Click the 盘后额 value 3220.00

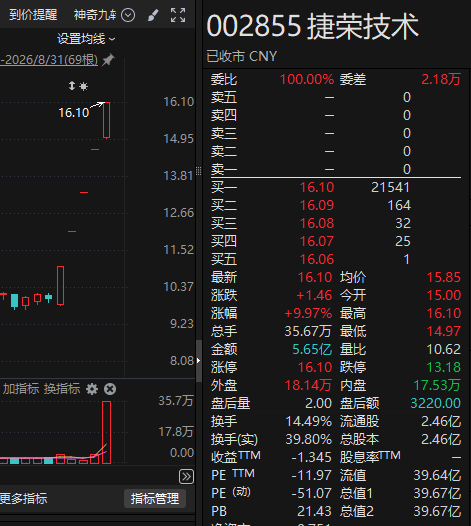click(x=435, y=403)
